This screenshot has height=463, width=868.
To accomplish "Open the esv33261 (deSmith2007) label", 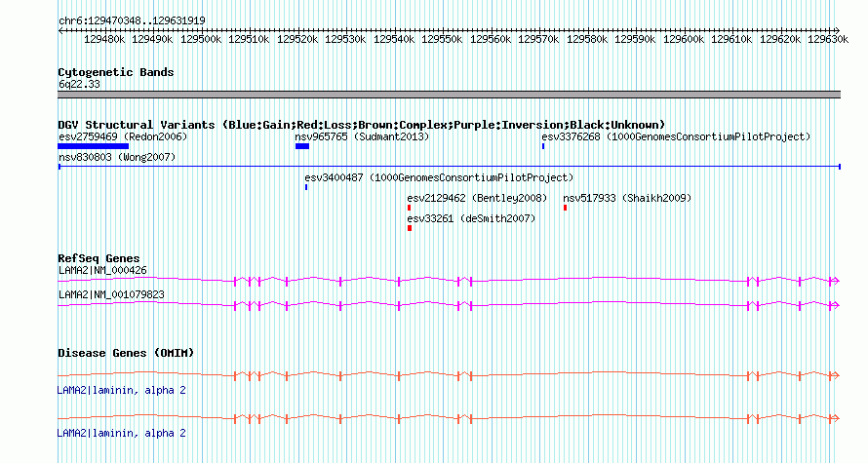I will coord(472,218).
